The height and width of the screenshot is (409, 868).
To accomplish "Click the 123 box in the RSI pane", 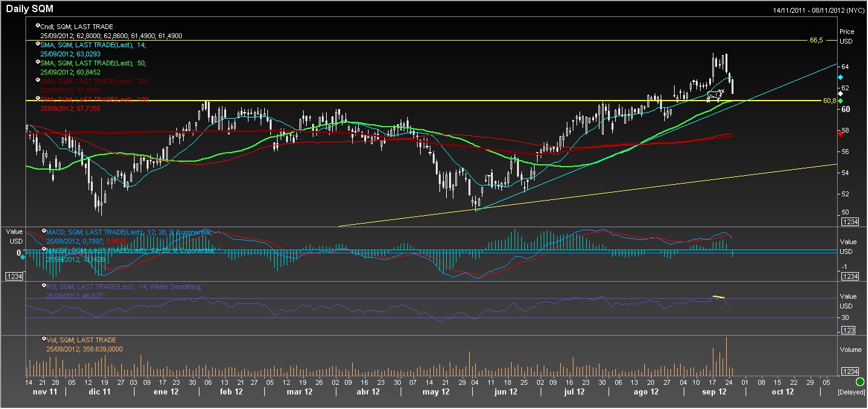I will click(848, 330).
